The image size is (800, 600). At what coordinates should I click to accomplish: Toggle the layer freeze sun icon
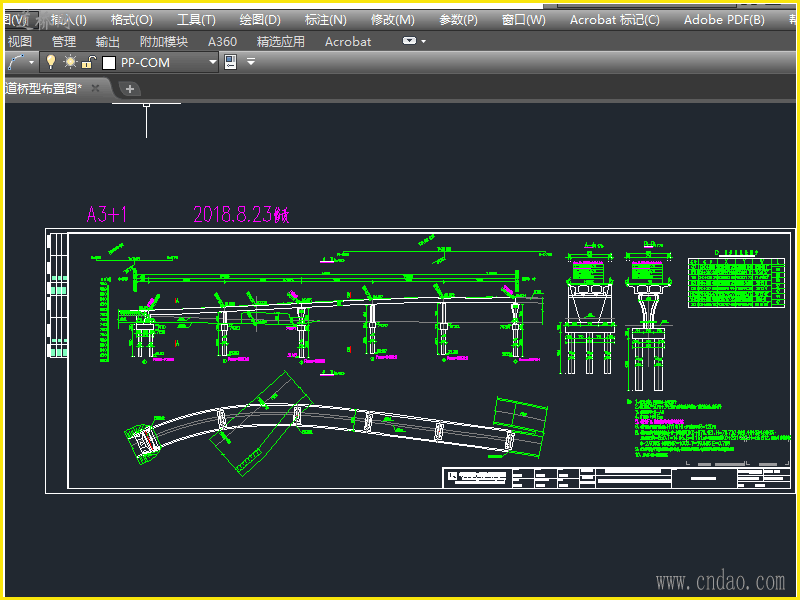click(70, 62)
